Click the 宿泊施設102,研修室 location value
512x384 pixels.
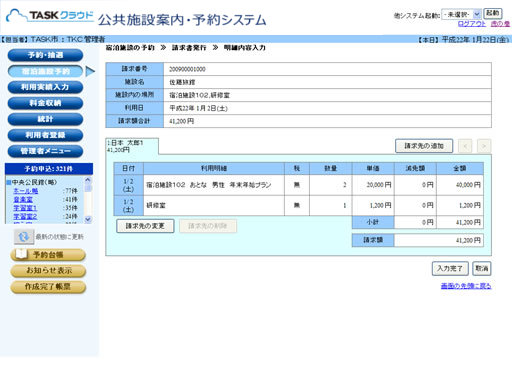pos(199,95)
